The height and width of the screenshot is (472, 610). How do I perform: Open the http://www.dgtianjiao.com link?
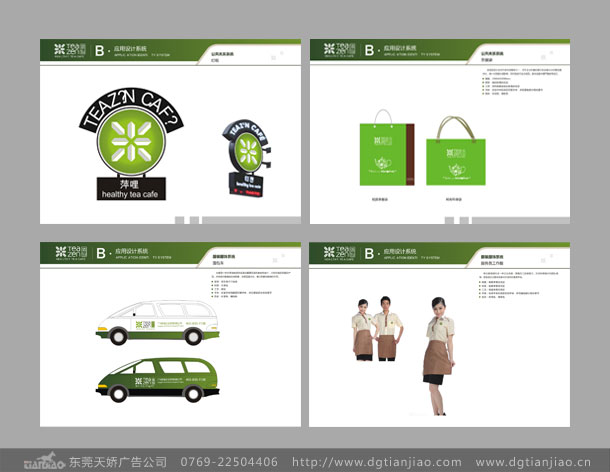[x=377, y=462]
